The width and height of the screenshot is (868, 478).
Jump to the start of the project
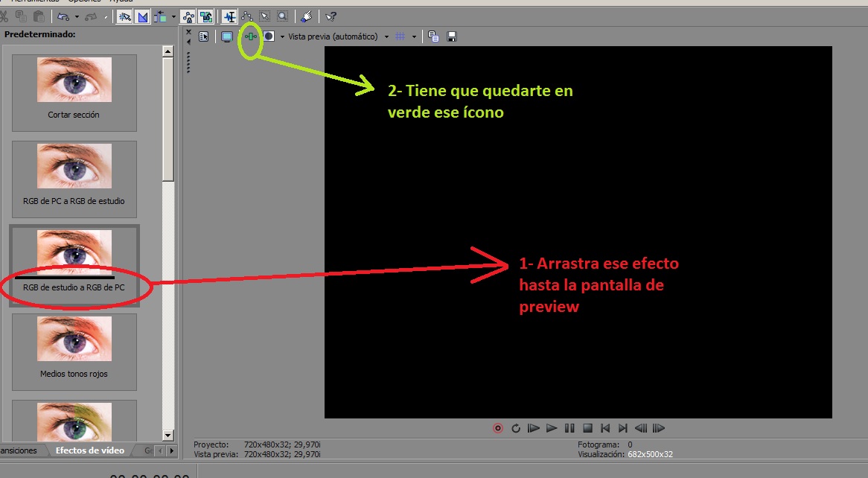(x=605, y=428)
